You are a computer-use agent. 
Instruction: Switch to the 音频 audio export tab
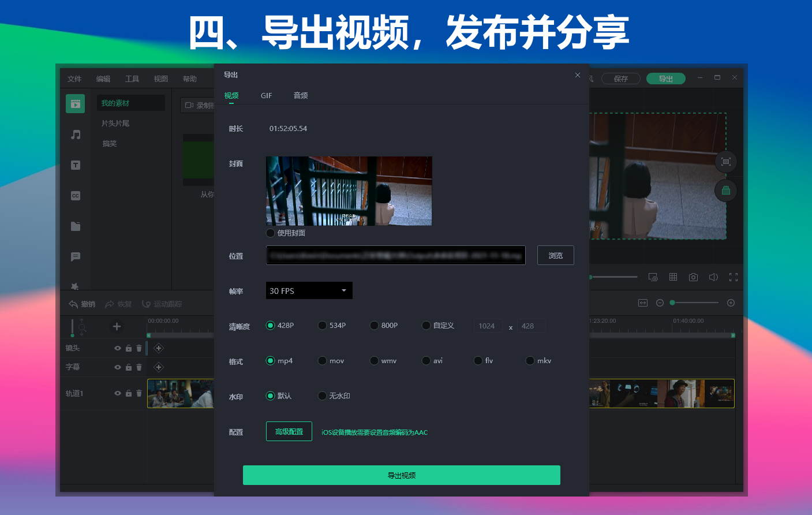coord(301,96)
